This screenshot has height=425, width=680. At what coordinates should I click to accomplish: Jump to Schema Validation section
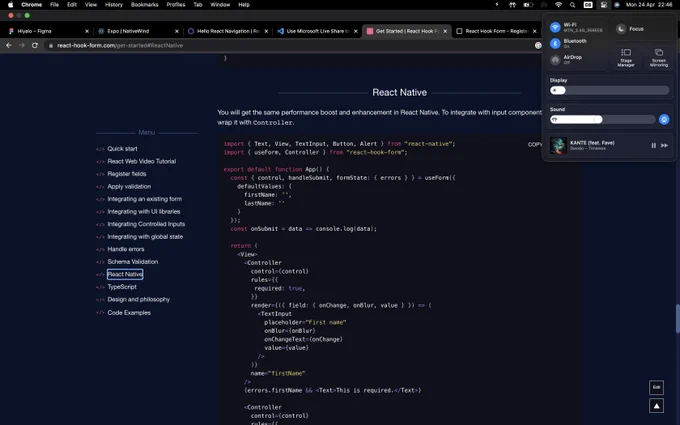tap(133, 262)
